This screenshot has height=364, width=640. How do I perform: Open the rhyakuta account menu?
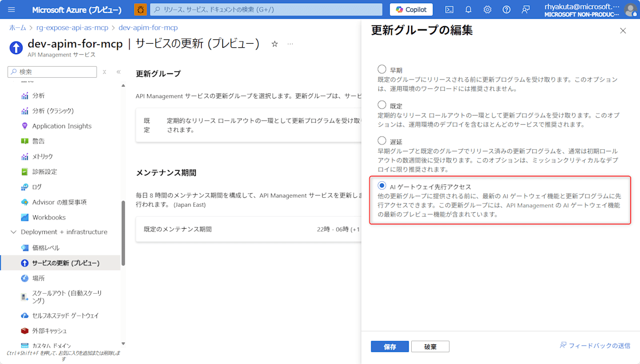590,10
